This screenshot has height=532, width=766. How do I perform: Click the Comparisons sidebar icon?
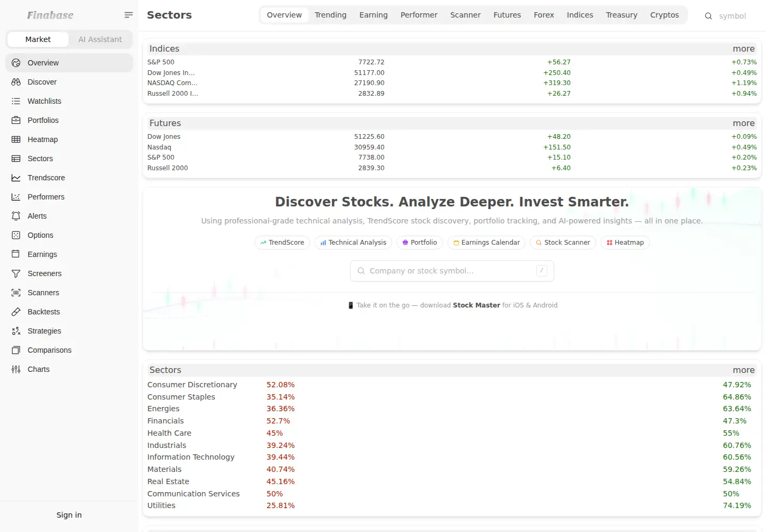coord(16,350)
